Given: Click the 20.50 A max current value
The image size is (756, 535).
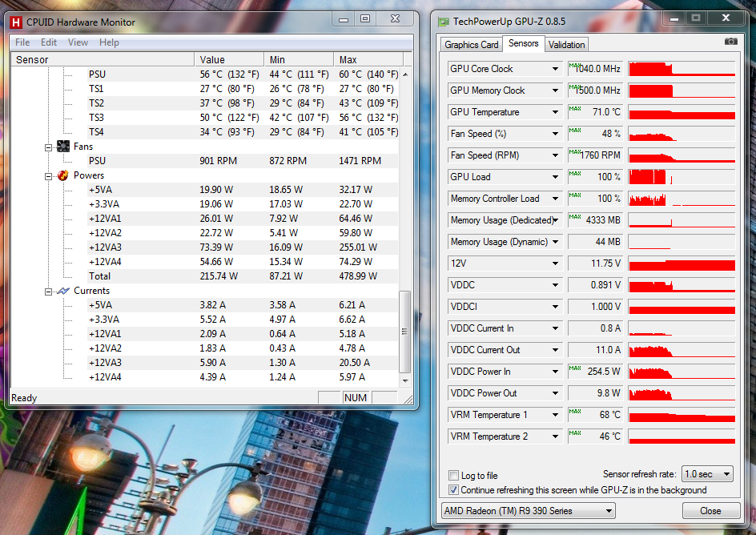Looking at the screenshot, I should pyautogui.click(x=354, y=363).
